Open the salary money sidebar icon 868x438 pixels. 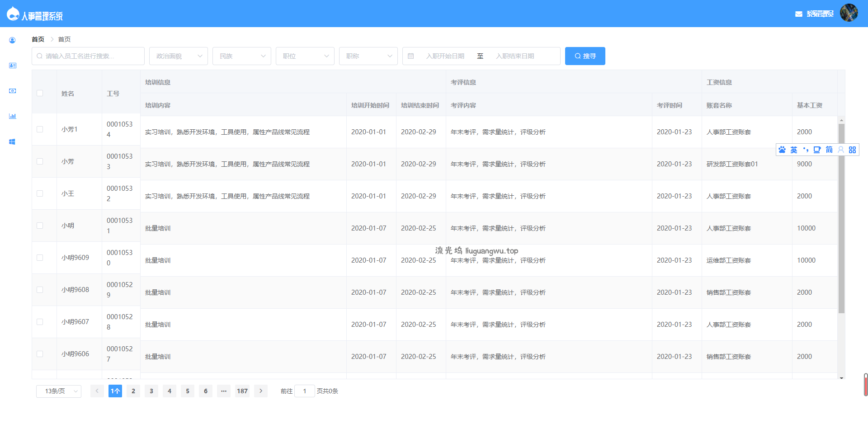(12, 91)
